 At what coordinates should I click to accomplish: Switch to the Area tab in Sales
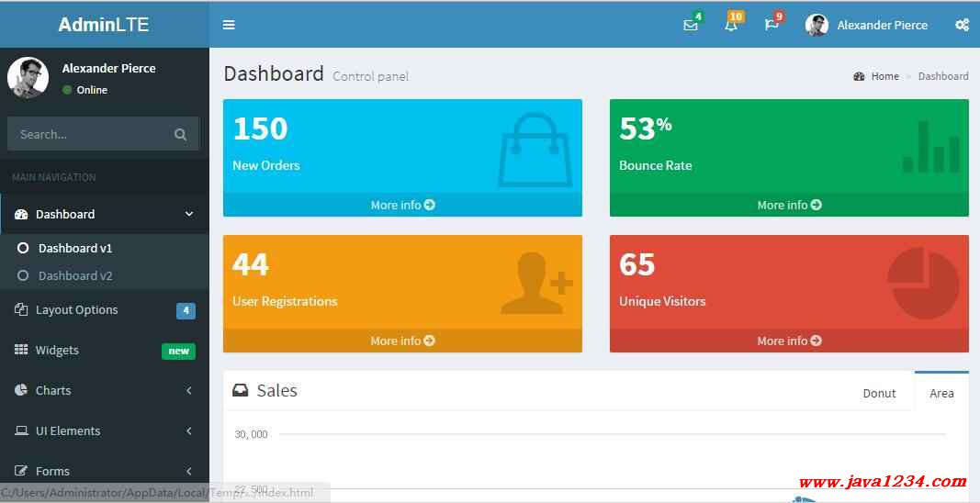(941, 393)
